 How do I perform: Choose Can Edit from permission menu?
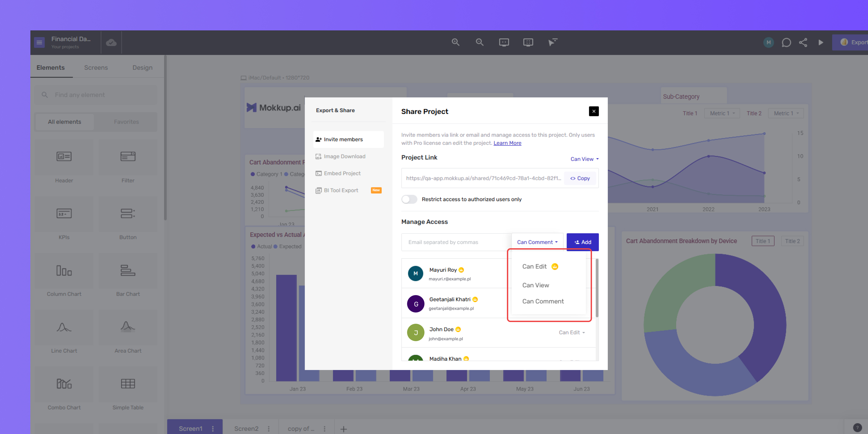pos(540,266)
